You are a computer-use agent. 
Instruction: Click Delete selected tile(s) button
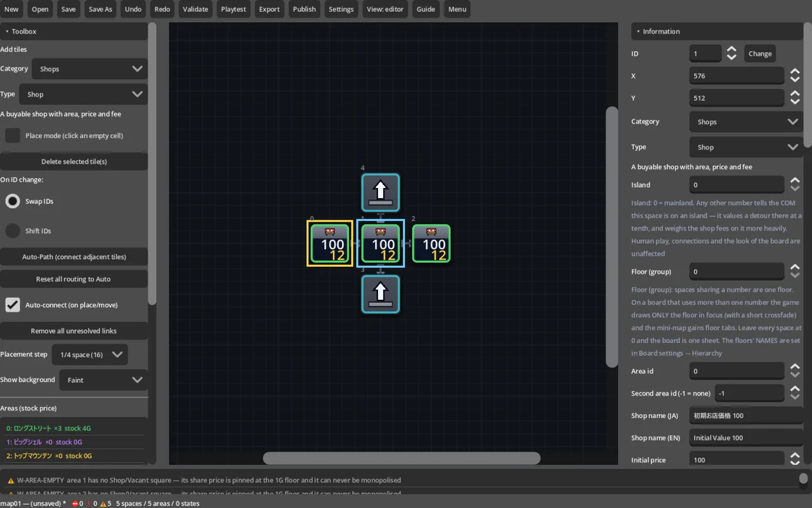[x=74, y=161]
